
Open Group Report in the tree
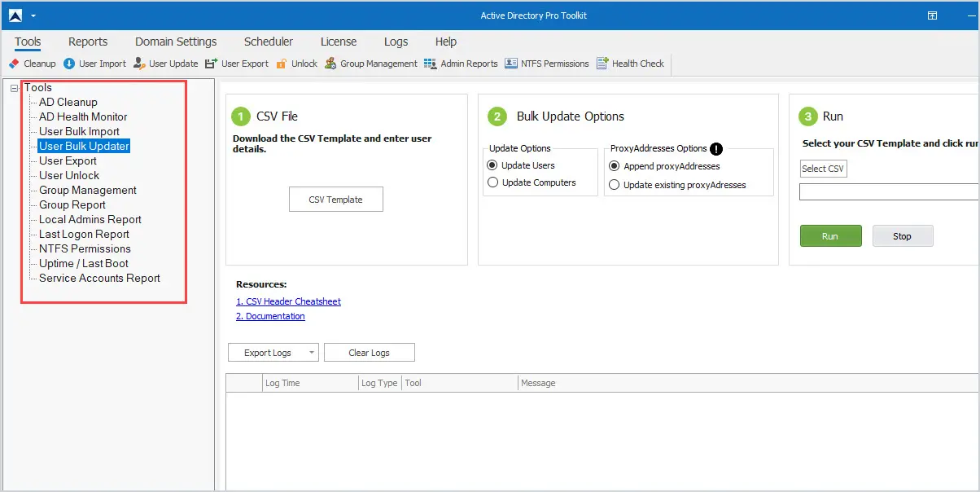72,204
